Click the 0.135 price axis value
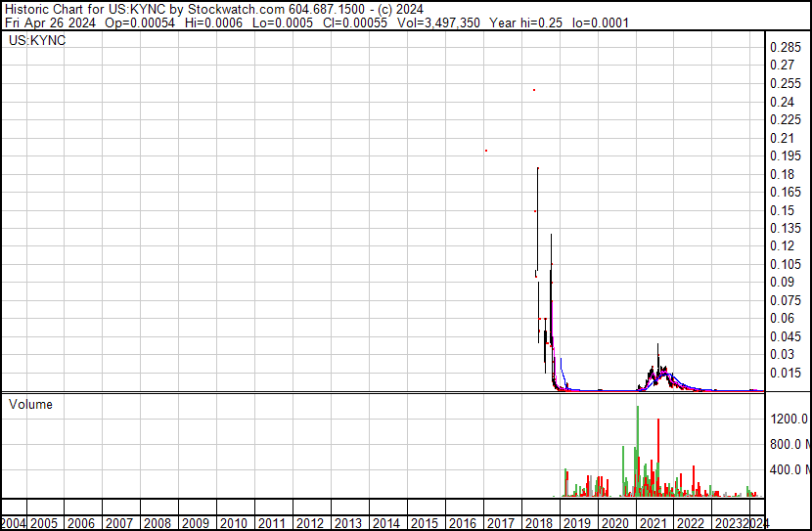 pos(786,228)
